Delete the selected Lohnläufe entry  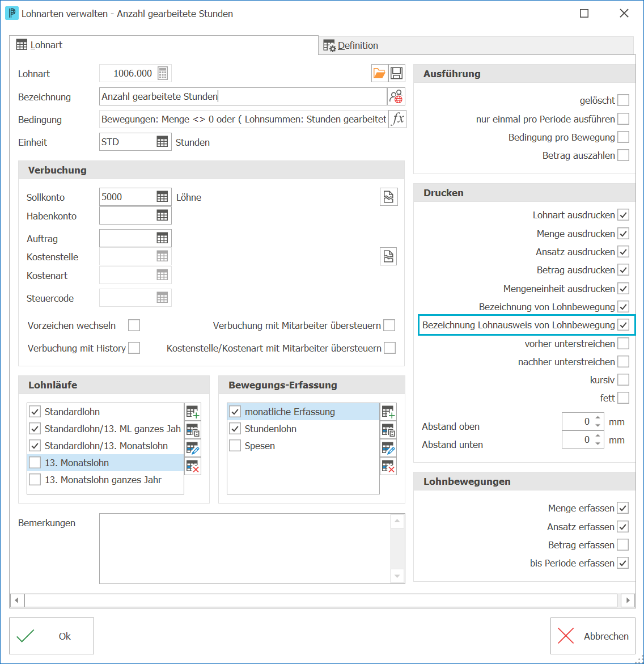click(x=193, y=466)
